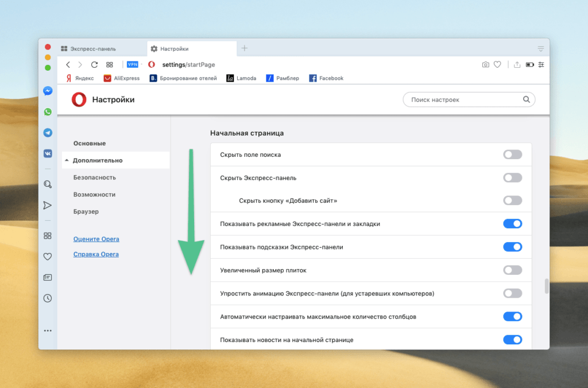Open Telegram in the sidebar

[48, 132]
